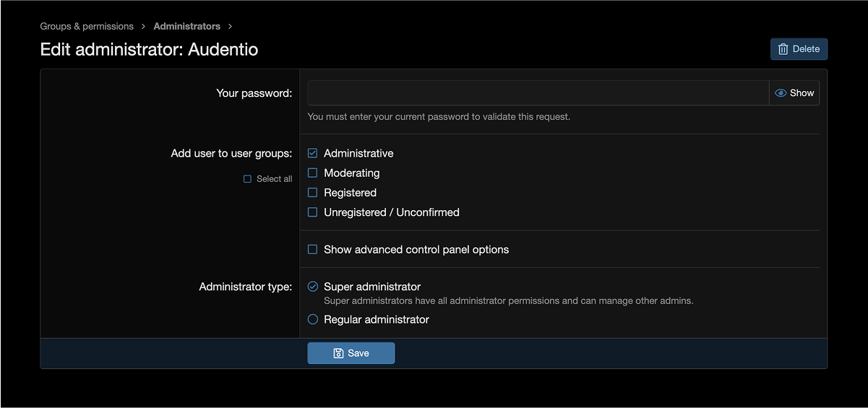Open Groups & permissions breadcrumb link
Screen dimensions: 868x408
(87, 27)
